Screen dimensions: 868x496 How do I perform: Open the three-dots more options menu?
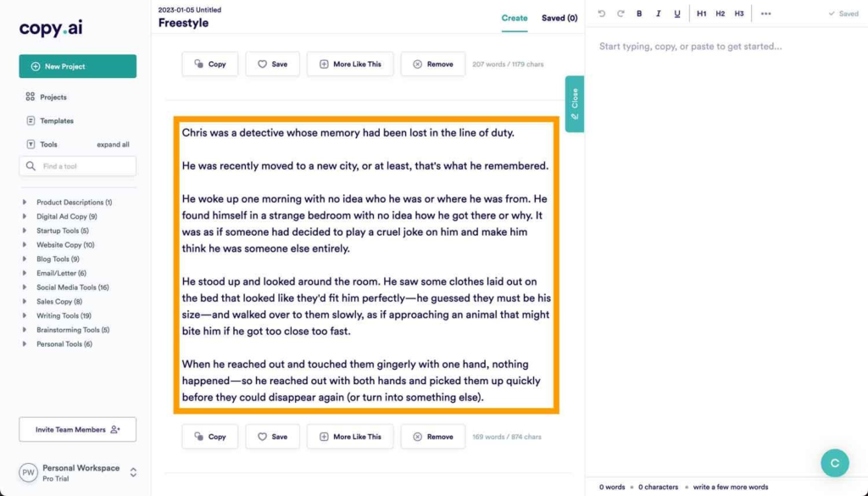click(766, 14)
